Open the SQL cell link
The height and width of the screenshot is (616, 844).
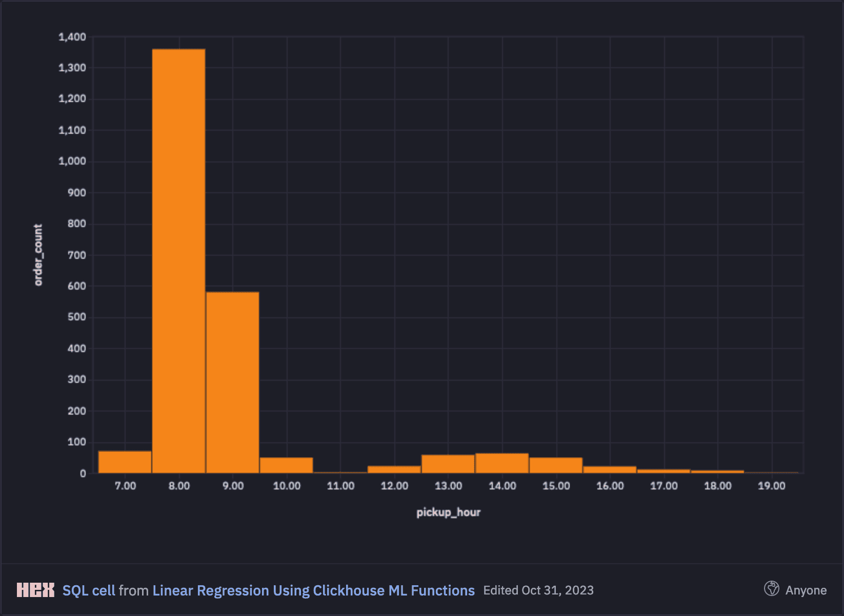pos(89,590)
